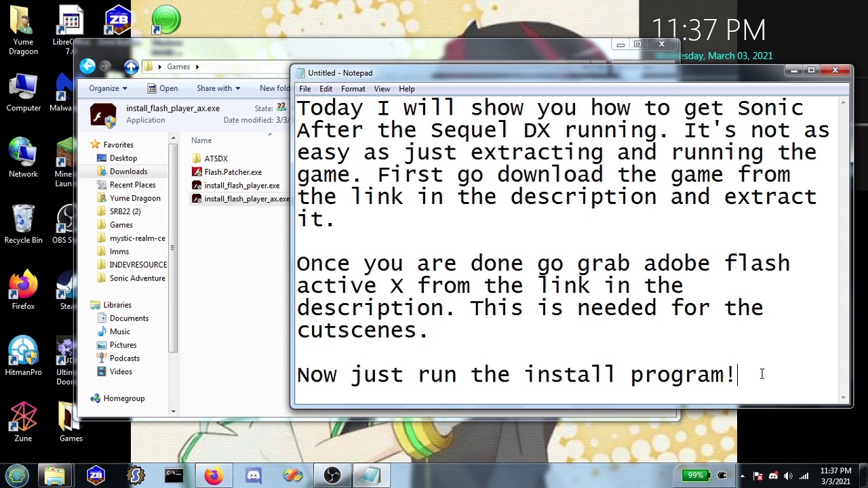Screen dimensions: 868x488
Task: Go to Desktop in Favorites
Action: coord(123,158)
